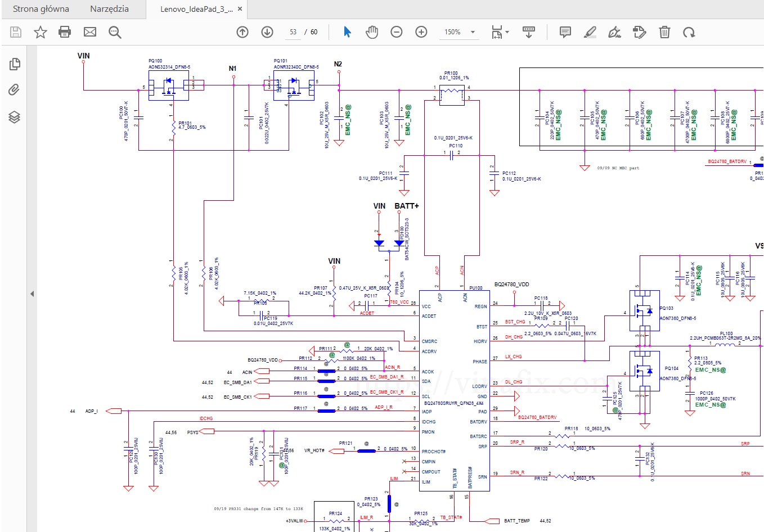Switch to the Narzędzia tab
Image resolution: width=764 pixels, height=532 pixels.
(x=109, y=9)
